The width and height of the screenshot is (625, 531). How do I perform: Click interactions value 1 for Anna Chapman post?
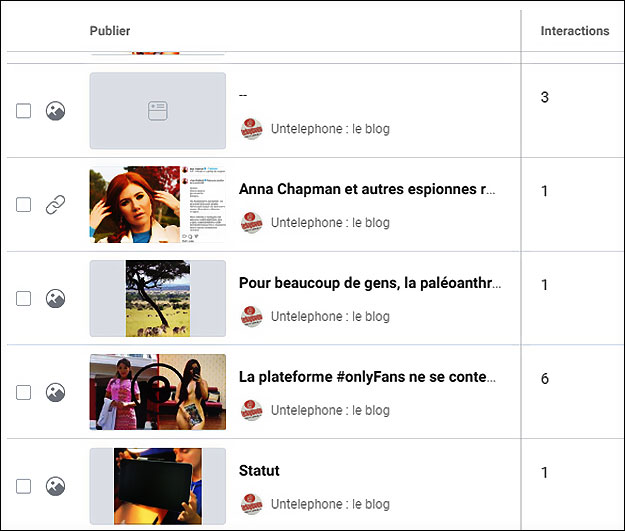click(x=544, y=191)
